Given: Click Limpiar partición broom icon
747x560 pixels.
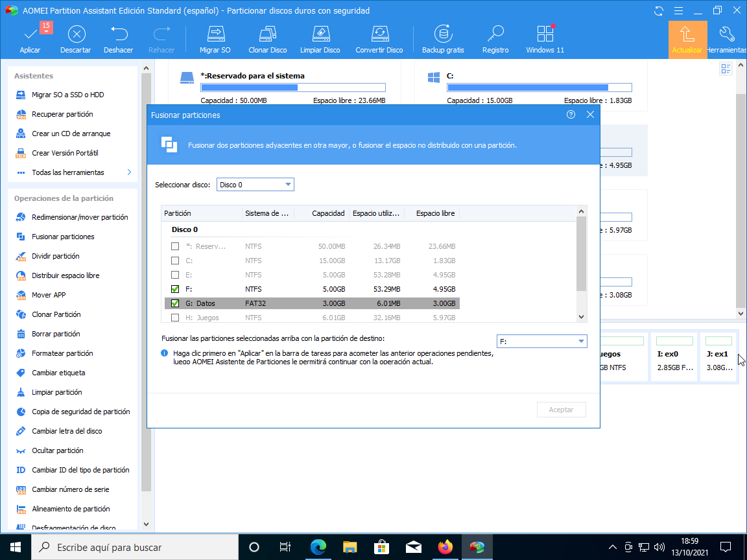Looking at the screenshot, I should pyautogui.click(x=21, y=392).
